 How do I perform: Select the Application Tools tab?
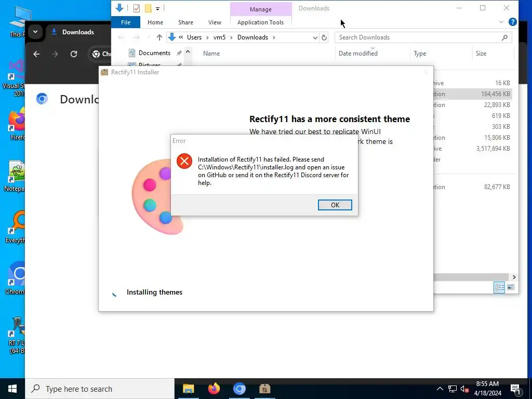coord(260,22)
